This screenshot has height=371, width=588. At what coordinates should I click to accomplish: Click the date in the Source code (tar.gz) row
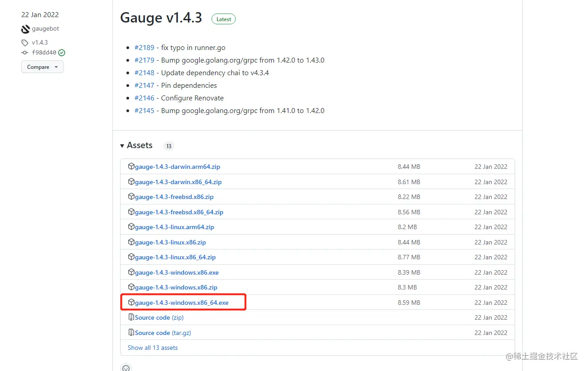click(x=491, y=333)
